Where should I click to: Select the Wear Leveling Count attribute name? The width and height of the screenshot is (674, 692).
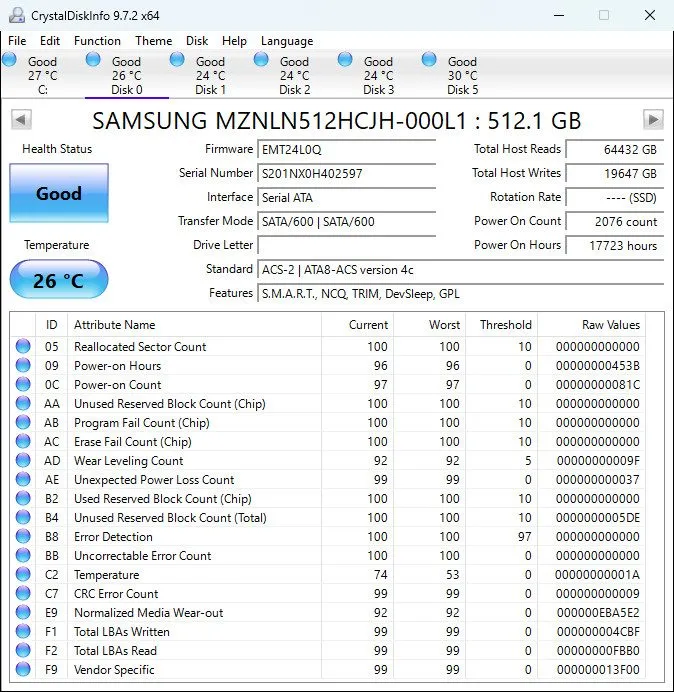(128, 460)
